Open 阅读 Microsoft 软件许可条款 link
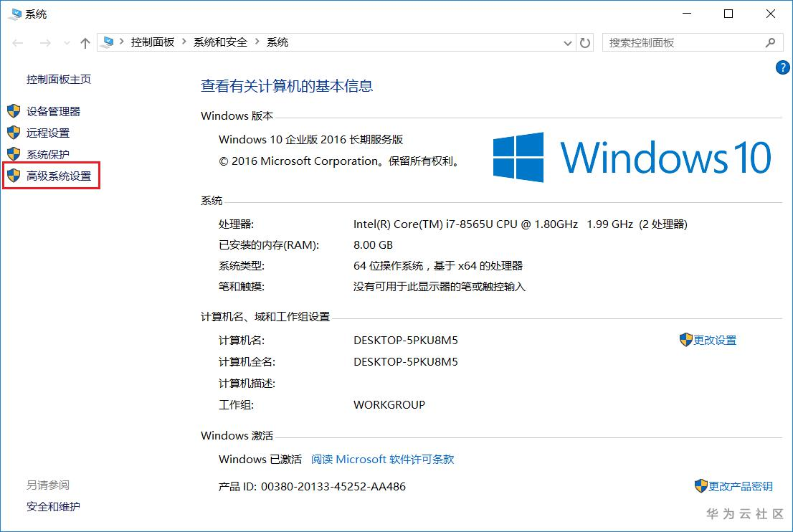 (382, 459)
